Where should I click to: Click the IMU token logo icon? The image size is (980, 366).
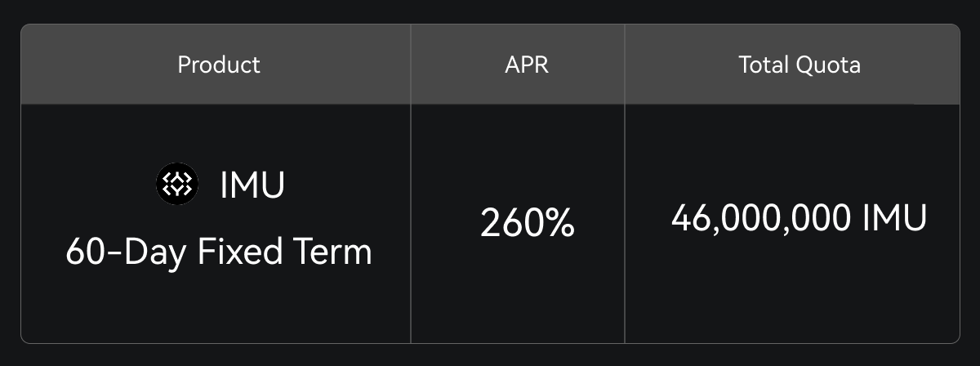176,184
